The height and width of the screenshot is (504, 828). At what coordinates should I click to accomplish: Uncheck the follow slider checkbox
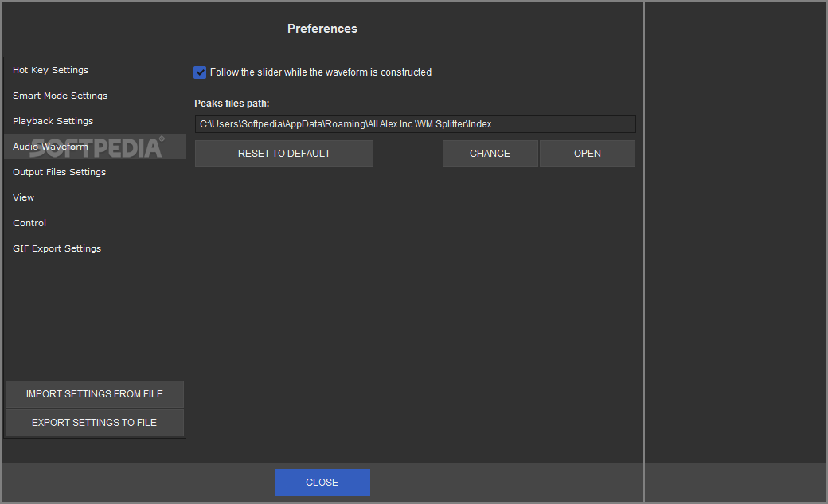(201, 72)
